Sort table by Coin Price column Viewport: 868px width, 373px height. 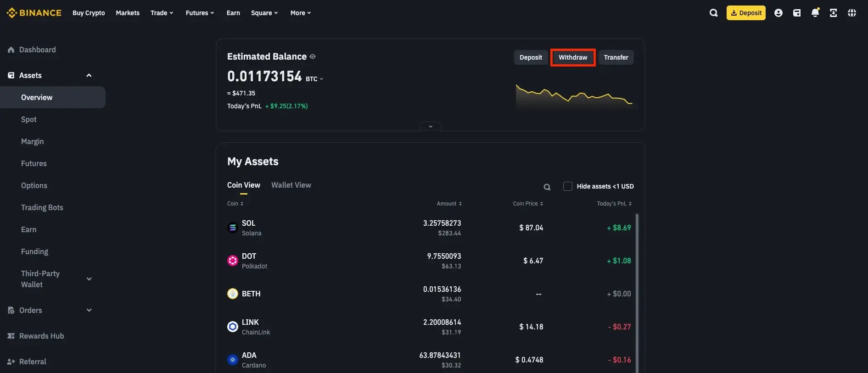tap(528, 204)
